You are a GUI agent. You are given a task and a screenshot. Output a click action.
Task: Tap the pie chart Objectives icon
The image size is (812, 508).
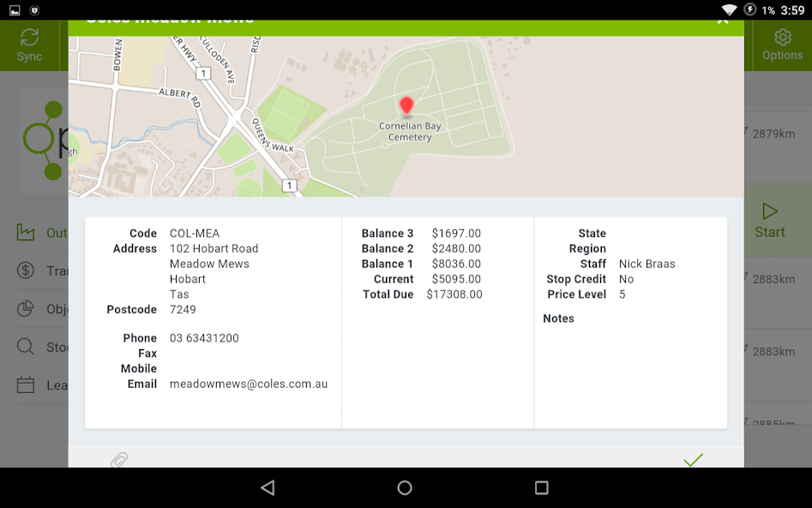click(26, 308)
